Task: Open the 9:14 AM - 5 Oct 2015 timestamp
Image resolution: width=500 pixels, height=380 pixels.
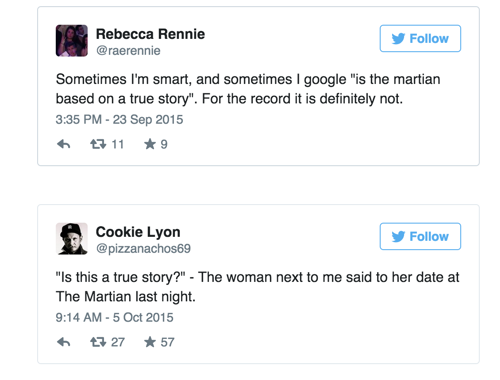Action: click(x=114, y=317)
